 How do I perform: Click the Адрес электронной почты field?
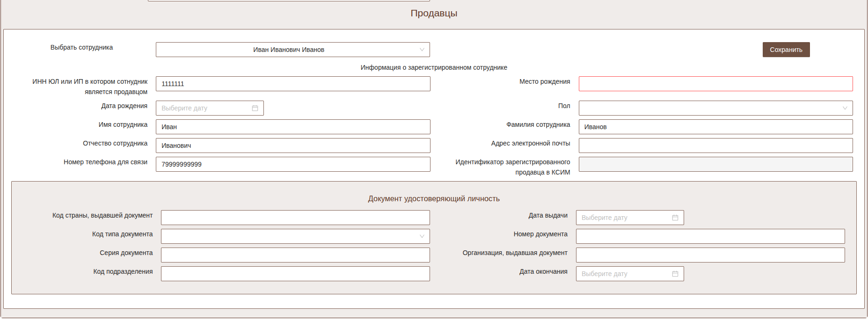pyautogui.click(x=715, y=146)
